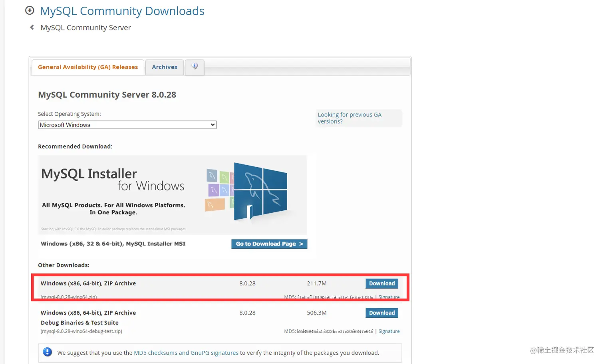The height and width of the screenshot is (364, 604).
Task: Click the "Other Downloads:" label
Action: click(64, 265)
